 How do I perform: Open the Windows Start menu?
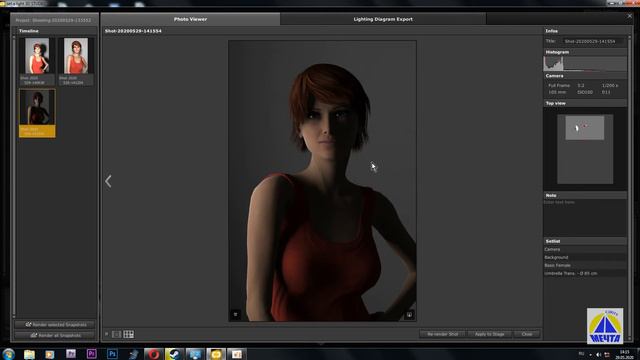tap(8, 354)
